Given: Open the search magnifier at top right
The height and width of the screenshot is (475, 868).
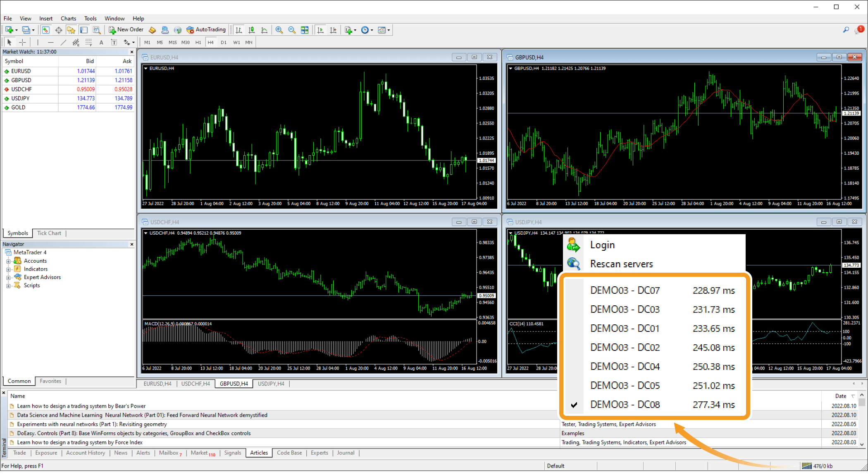Looking at the screenshot, I should pos(846,30).
